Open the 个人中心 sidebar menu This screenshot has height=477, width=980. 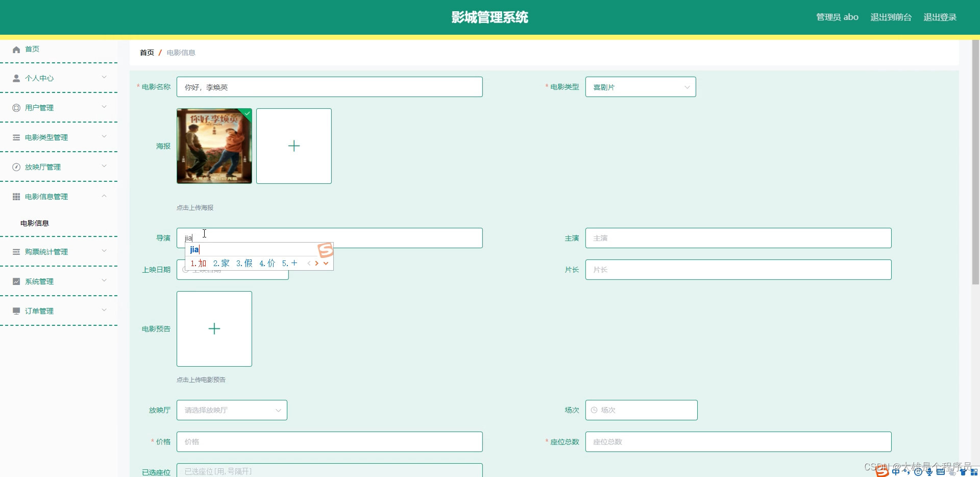click(x=59, y=78)
